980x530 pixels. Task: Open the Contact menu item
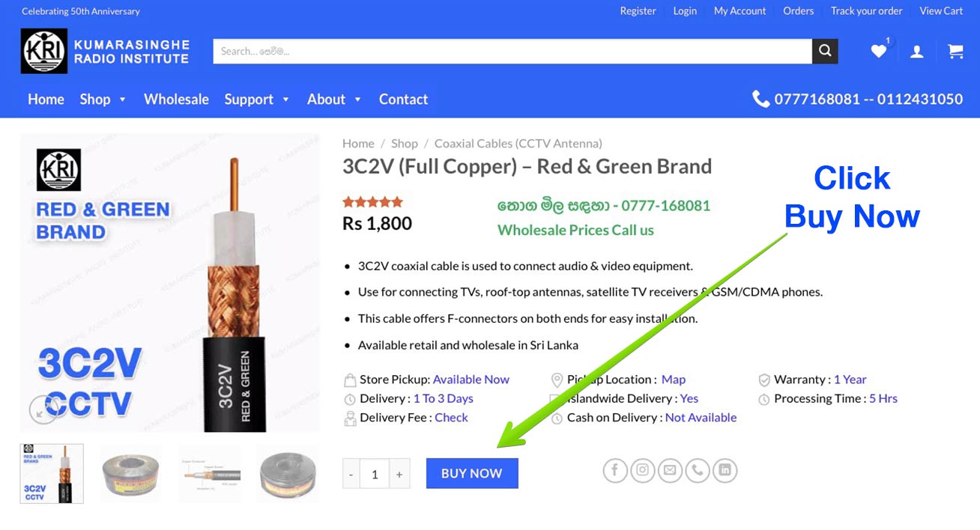[403, 99]
